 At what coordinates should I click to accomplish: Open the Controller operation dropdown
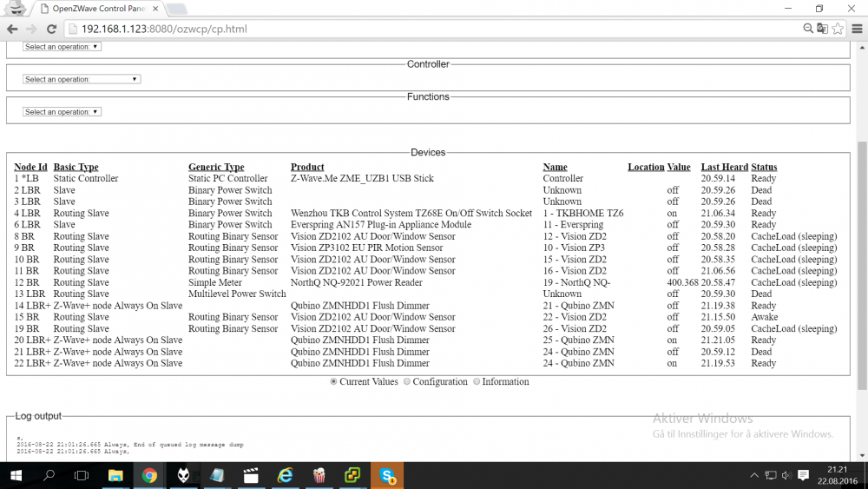click(82, 79)
